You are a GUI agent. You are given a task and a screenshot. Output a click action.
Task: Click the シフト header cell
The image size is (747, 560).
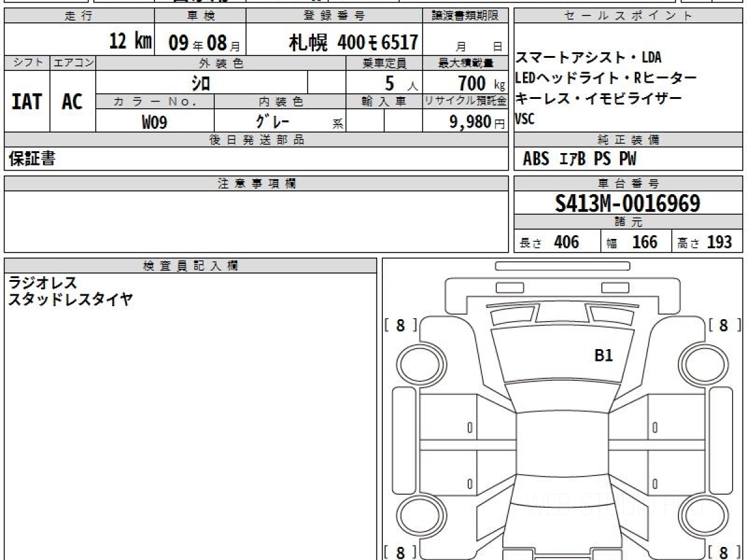click(27, 63)
